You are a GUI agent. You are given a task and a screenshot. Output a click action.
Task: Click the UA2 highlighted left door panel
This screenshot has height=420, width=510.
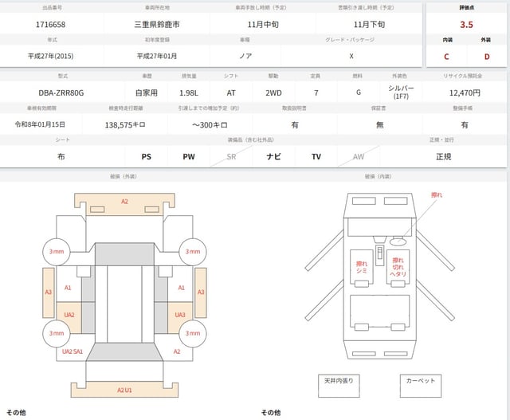[x=69, y=315]
